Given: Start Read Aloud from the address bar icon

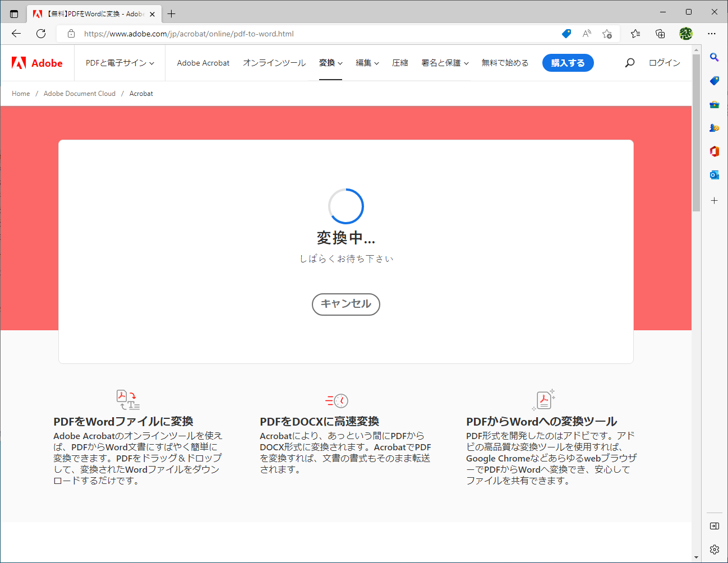Looking at the screenshot, I should [x=586, y=34].
